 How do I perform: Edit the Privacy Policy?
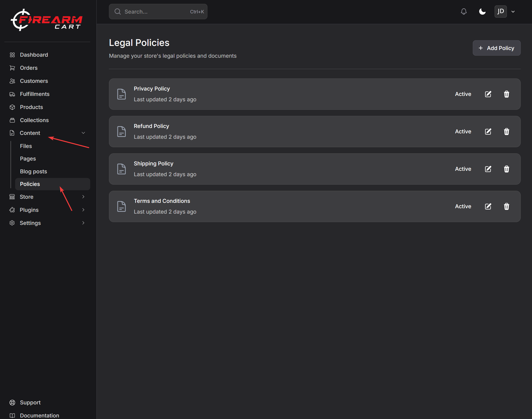pyautogui.click(x=488, y=94)
